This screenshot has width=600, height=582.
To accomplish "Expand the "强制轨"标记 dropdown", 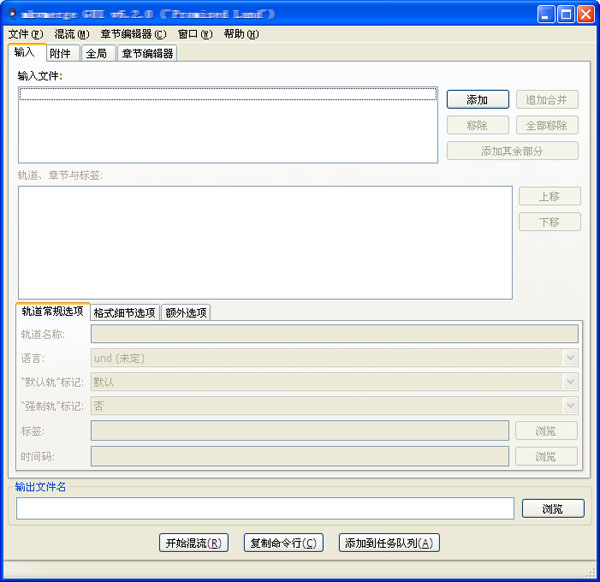I will (334, 405).
